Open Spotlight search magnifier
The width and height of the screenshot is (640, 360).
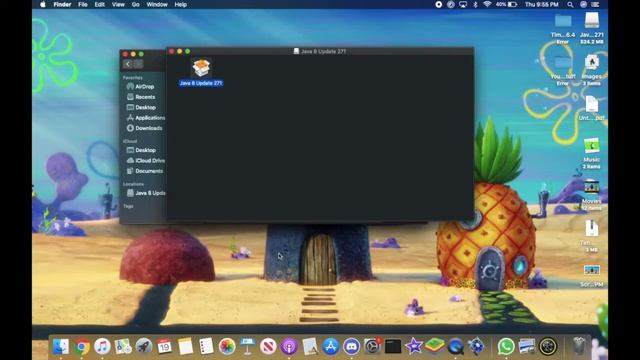(570, 4)
